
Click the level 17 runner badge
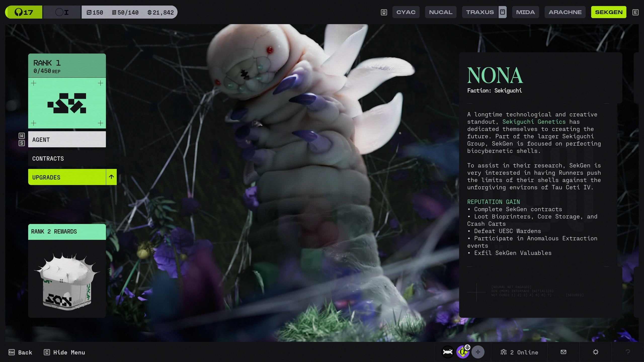(24, 12)
